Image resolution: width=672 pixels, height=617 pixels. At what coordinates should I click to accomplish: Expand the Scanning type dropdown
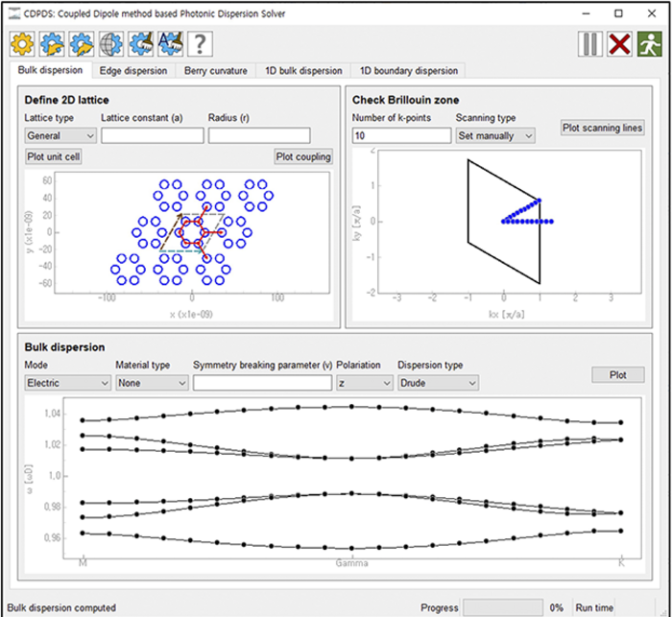pyautogui.click(x=494, y=135)
